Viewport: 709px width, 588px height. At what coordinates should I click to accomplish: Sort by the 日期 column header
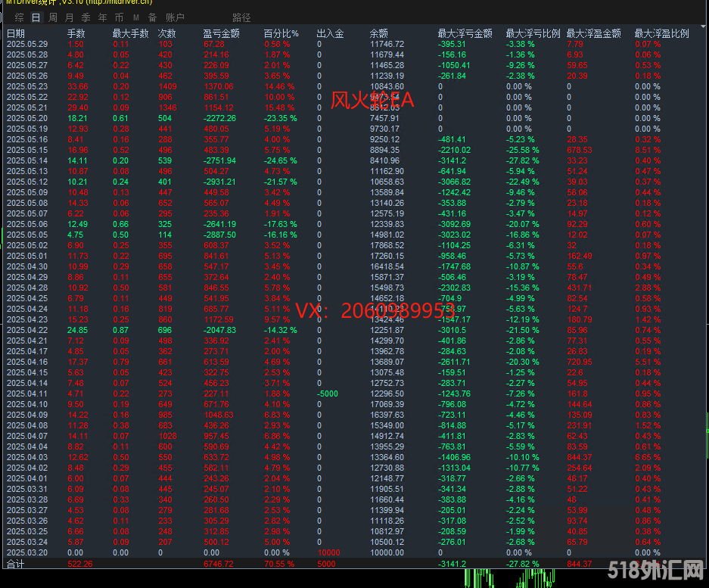pyautogui.click(x=16, y=33)
